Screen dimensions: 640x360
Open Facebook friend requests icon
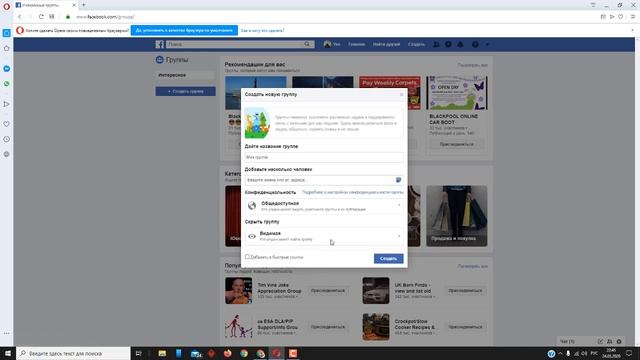coord(436,44)
